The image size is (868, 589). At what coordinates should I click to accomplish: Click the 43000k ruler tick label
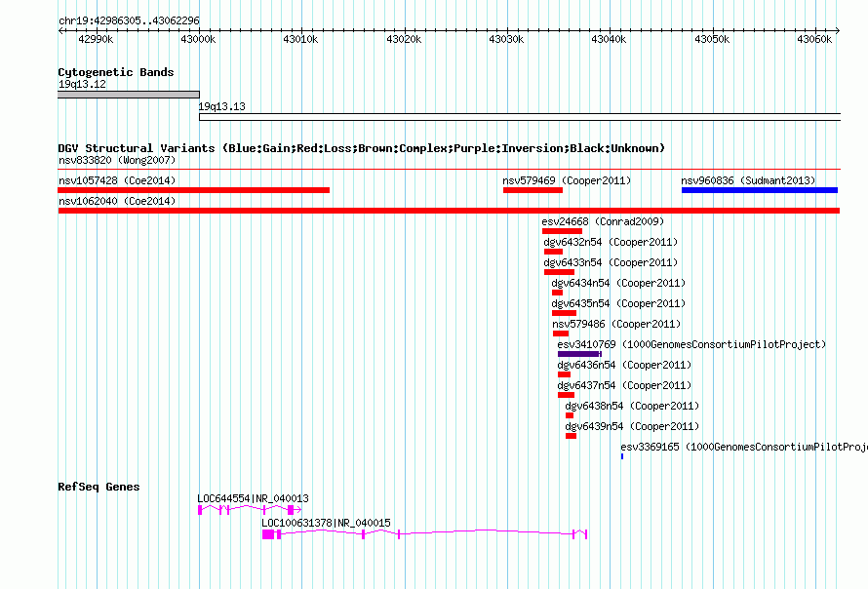[198, 39]
